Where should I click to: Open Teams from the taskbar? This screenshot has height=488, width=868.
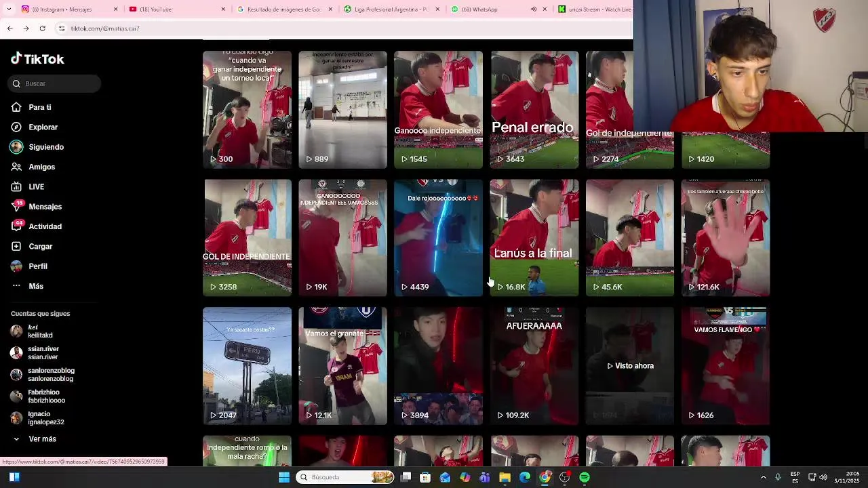(x=485, y=477)
